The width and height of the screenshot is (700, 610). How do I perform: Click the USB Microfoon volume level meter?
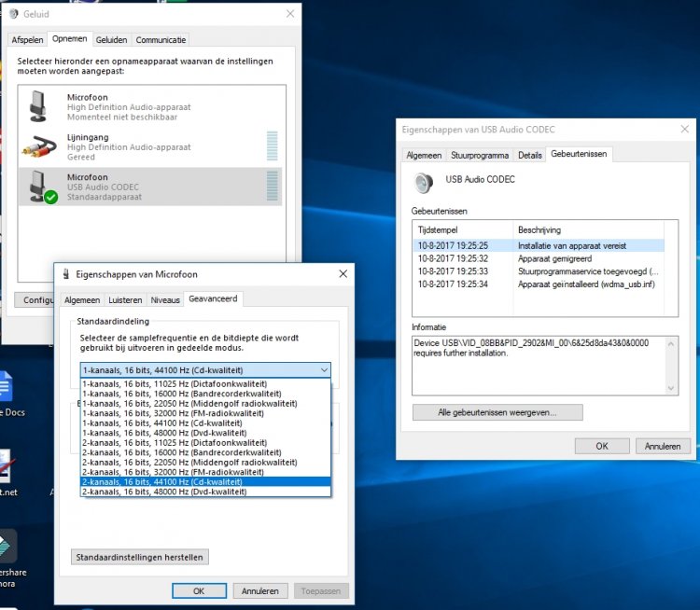[273, 185]
